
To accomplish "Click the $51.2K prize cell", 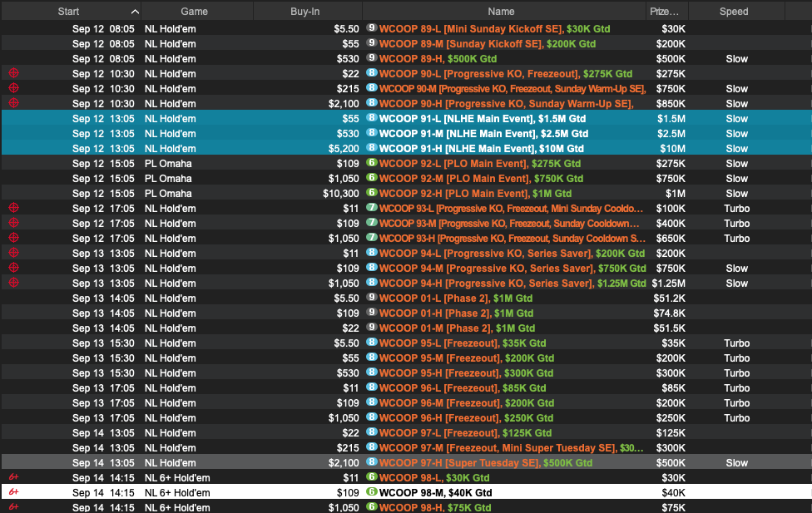I will click(x=671, y=298).
